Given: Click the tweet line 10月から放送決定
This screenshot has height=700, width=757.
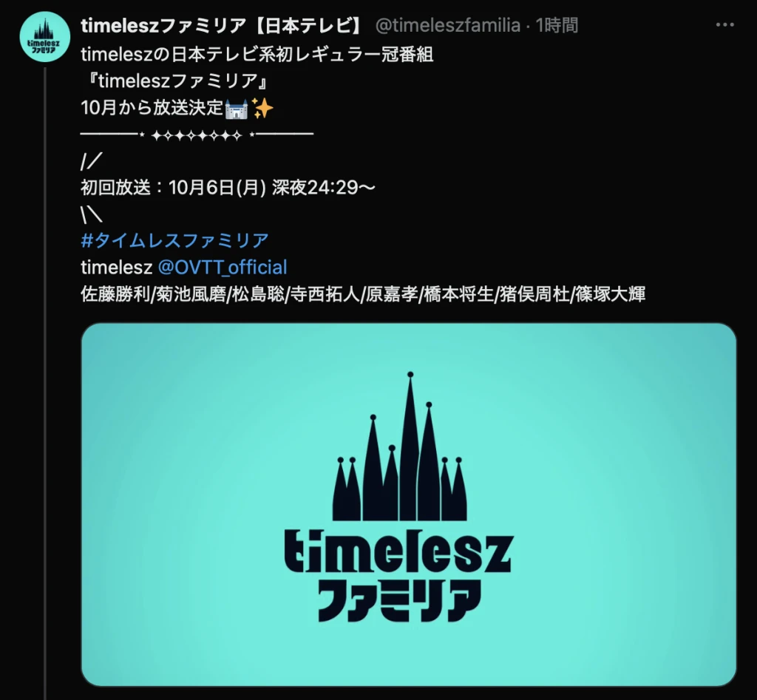Looking at the screenshot, I should 152,108.
